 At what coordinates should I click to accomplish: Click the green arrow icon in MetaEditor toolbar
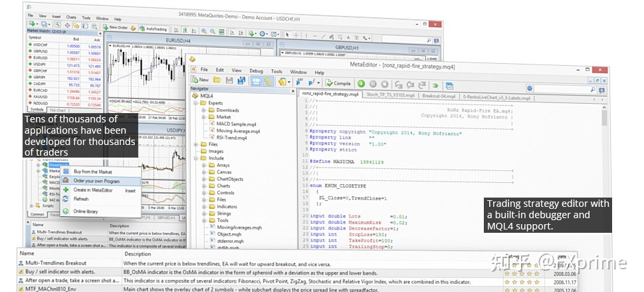click(435, 85)
